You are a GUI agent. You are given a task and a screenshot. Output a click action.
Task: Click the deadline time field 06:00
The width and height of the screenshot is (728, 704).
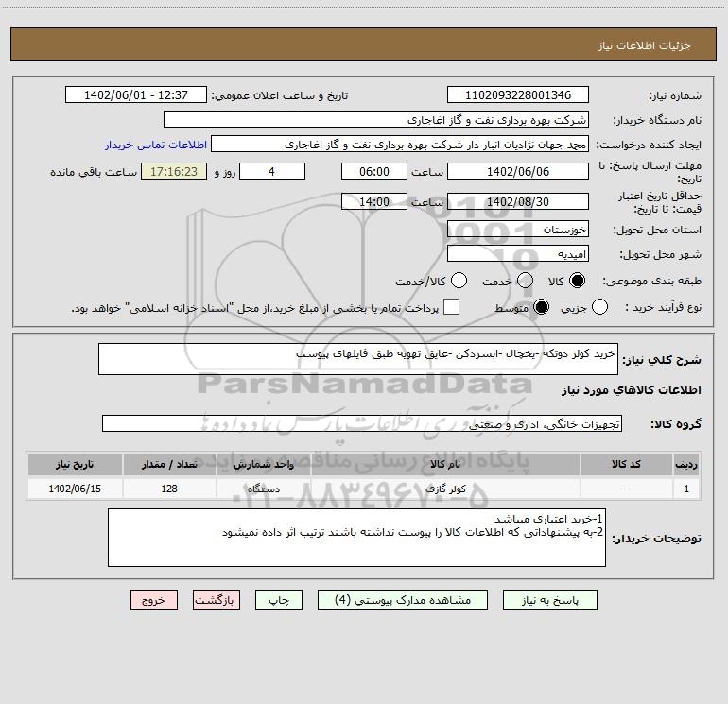(374, 172)
